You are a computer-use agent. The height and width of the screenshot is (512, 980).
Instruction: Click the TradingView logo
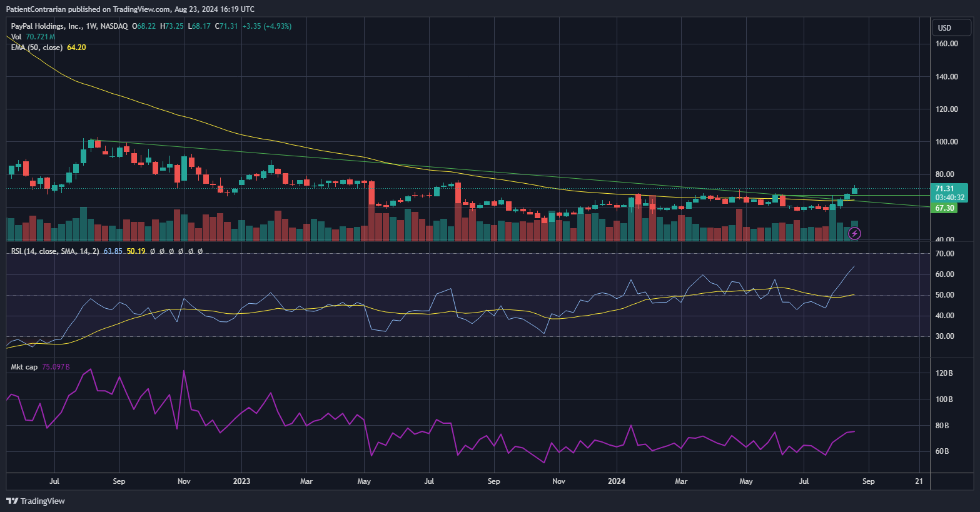[x=36, y=501]
